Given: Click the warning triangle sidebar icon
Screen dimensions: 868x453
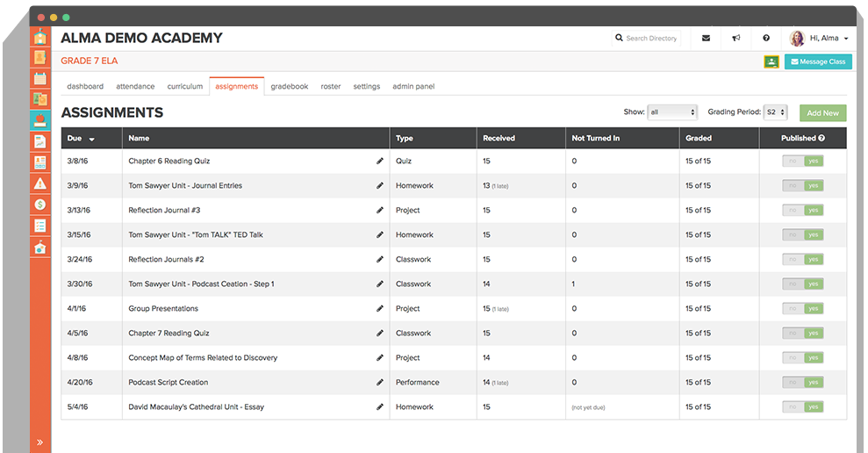Looking at the screenshot, I should click(39, 183).
